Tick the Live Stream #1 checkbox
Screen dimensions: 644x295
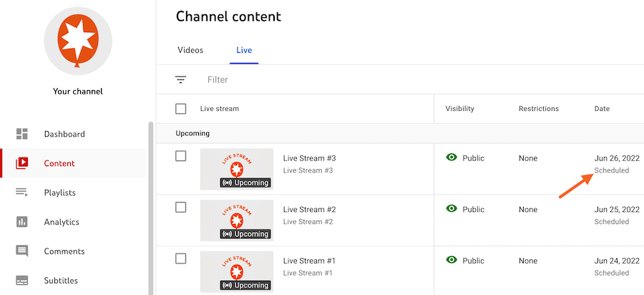tap(181, 258)
